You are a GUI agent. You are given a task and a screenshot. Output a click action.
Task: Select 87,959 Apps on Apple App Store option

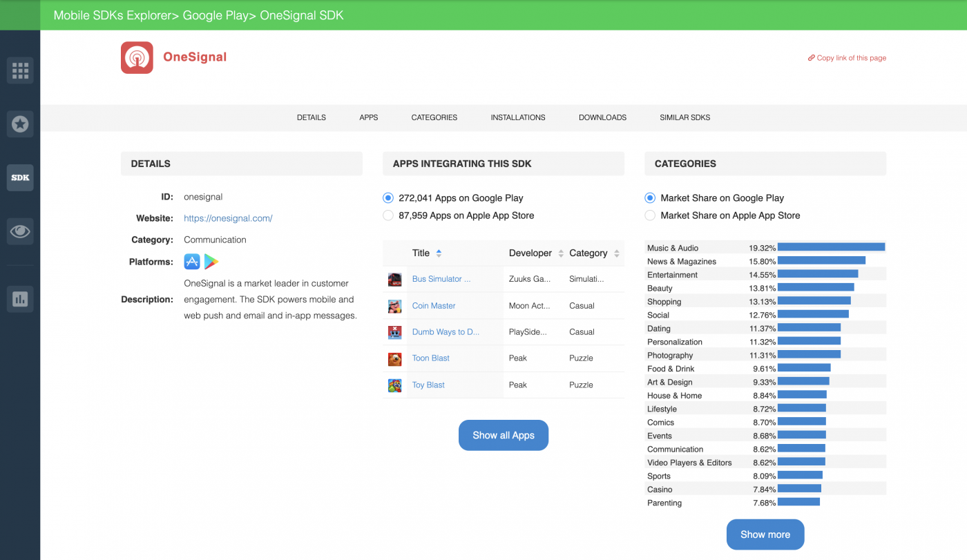[387, 215]
